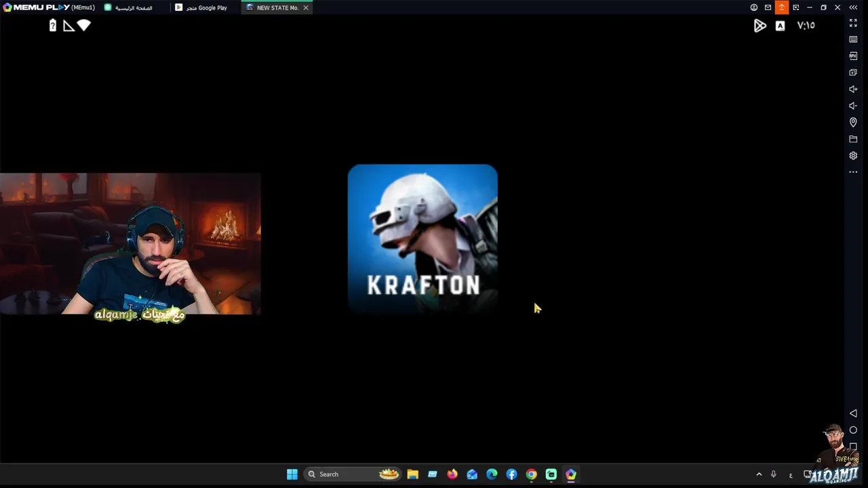
Task: Close the NEW STATE Mo. tab
Action: [306, 7]
